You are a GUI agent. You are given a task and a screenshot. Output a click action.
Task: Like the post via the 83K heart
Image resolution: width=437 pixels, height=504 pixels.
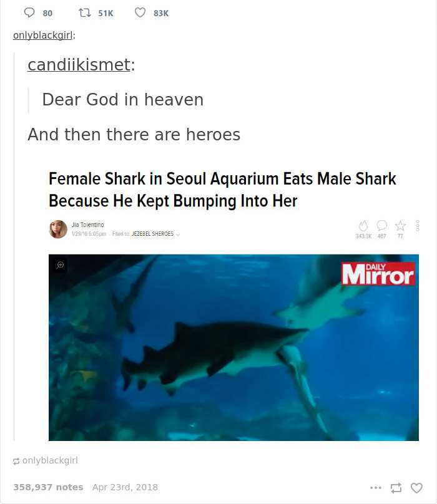coord(140,13)
